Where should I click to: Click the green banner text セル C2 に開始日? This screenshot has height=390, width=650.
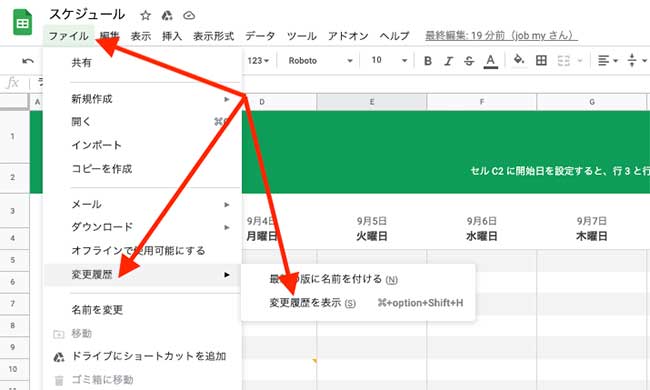click(x=560, y=171)
